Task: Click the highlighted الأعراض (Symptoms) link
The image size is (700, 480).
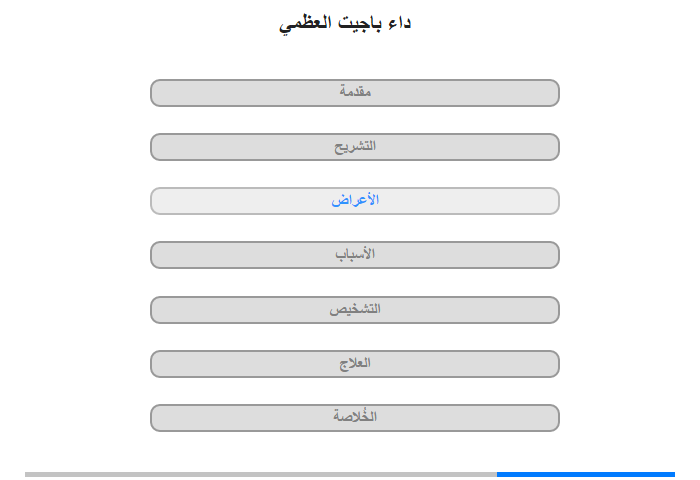Action: pos(355,201)
